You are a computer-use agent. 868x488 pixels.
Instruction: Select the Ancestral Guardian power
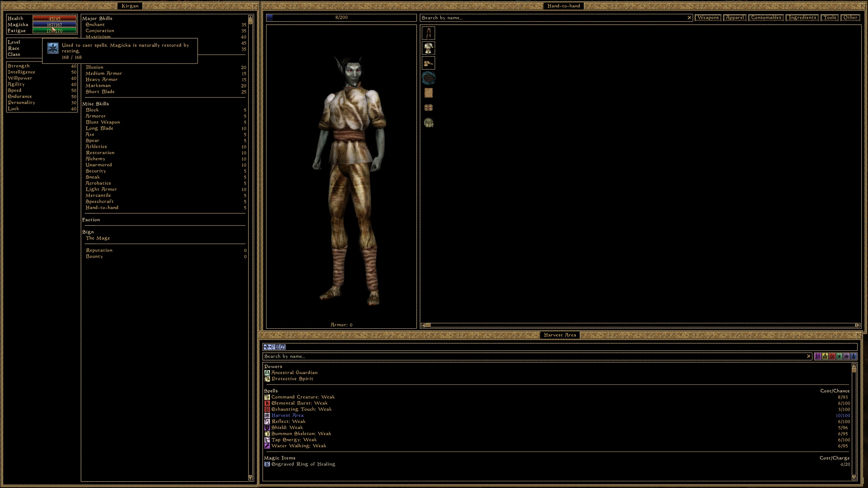[295, 373]
